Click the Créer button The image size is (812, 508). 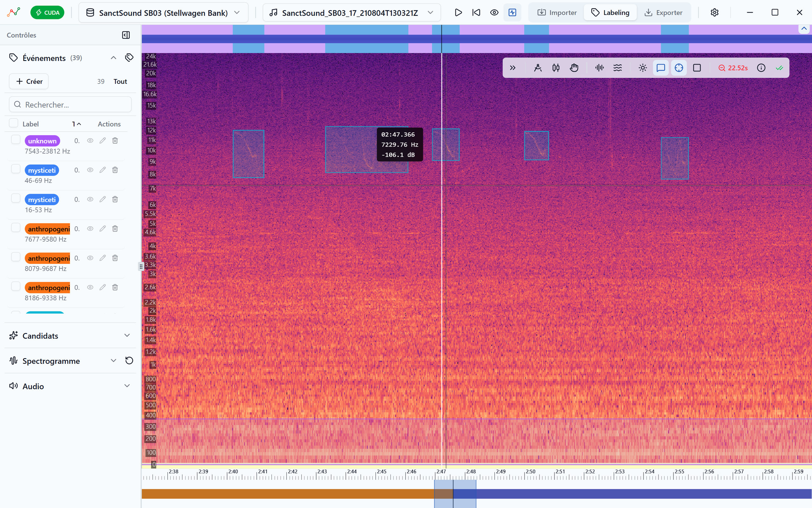[x=29, y=81]
